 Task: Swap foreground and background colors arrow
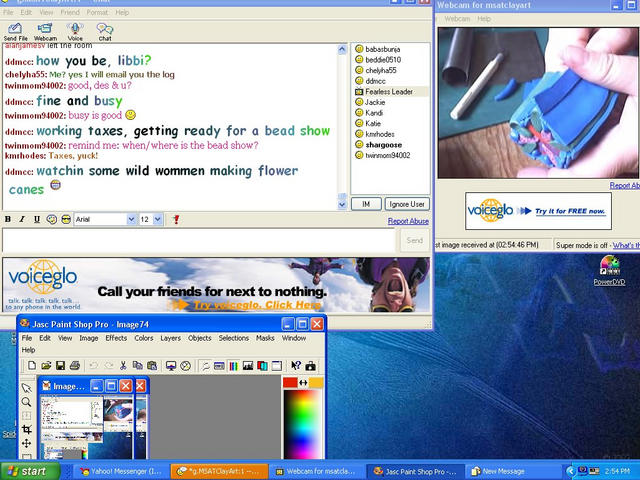[303, 382]
